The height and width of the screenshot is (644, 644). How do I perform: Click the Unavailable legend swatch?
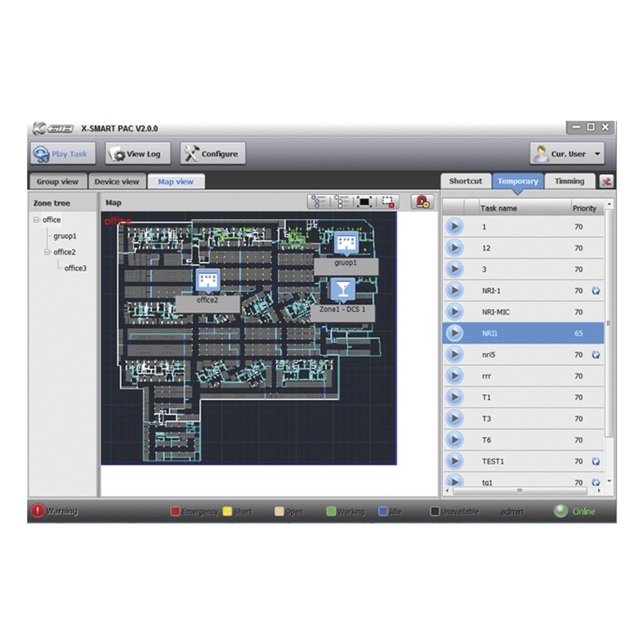[x=435, y=511]
